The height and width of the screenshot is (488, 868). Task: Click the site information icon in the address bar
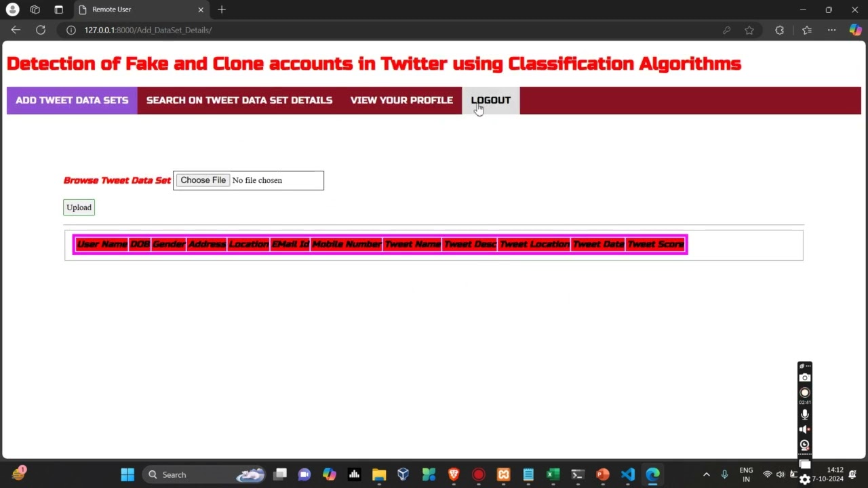click(71, 30)
